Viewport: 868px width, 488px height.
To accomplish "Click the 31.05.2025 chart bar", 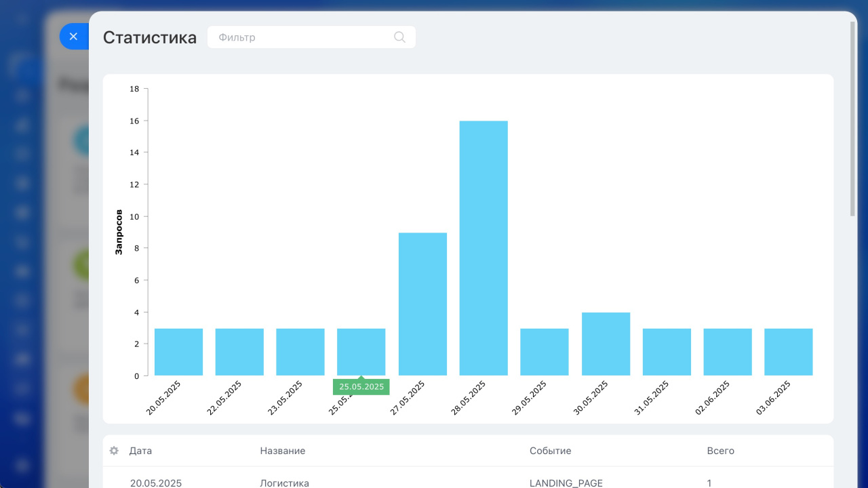I will (x=667, y=352).
